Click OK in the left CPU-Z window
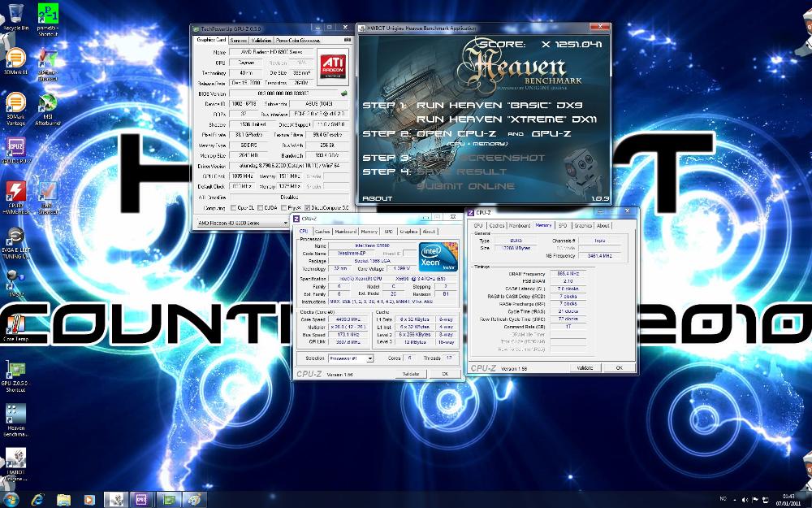The width and height of the screenshot is (812, 508). (x=445, y=374)
